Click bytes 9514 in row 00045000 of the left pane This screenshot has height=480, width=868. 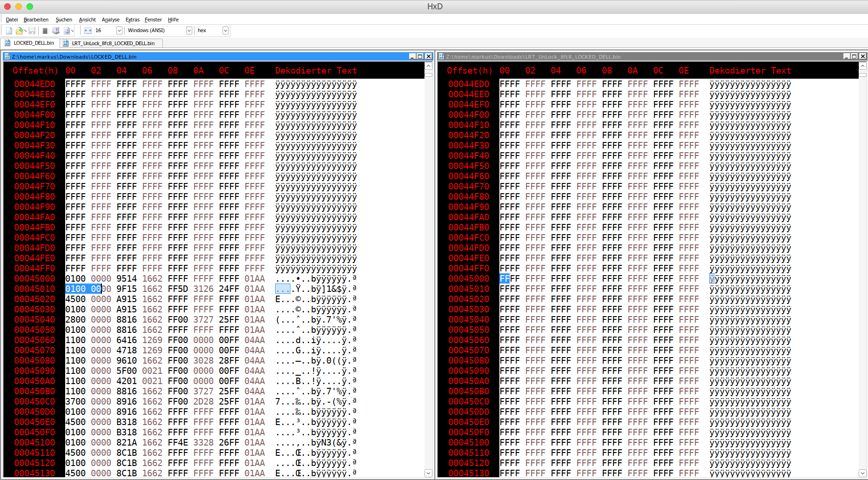tap(127, 278)
